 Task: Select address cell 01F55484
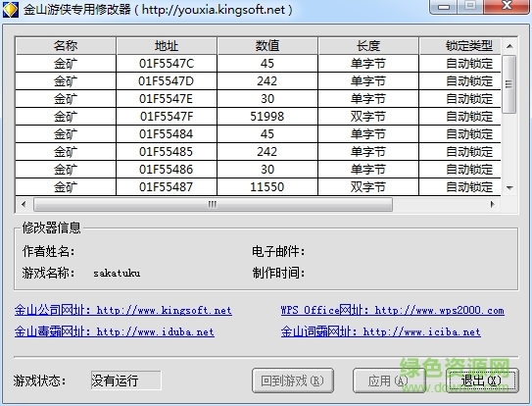[167, 134]
